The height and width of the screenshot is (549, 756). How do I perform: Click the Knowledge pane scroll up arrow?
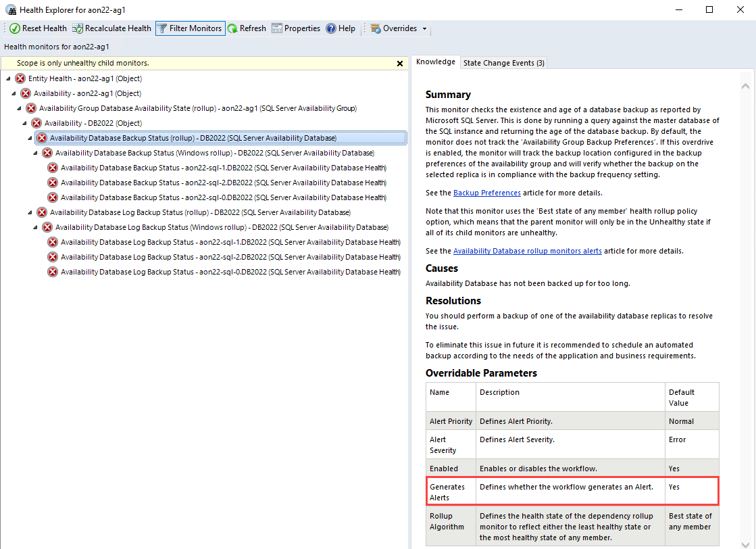745,87
